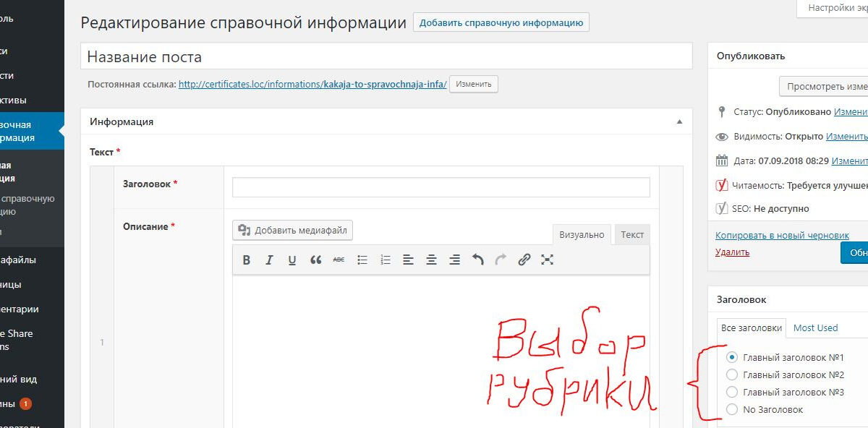Click the Заголовок metabox header on the right
Viewport: 868px width, 428px height.
[x=788, y=299]
